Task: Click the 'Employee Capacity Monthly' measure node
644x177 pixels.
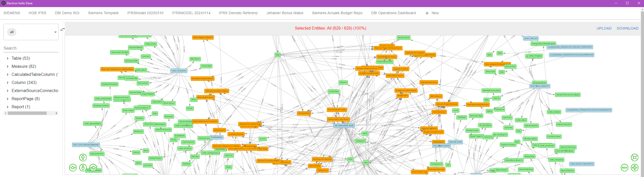Action: 203,79
